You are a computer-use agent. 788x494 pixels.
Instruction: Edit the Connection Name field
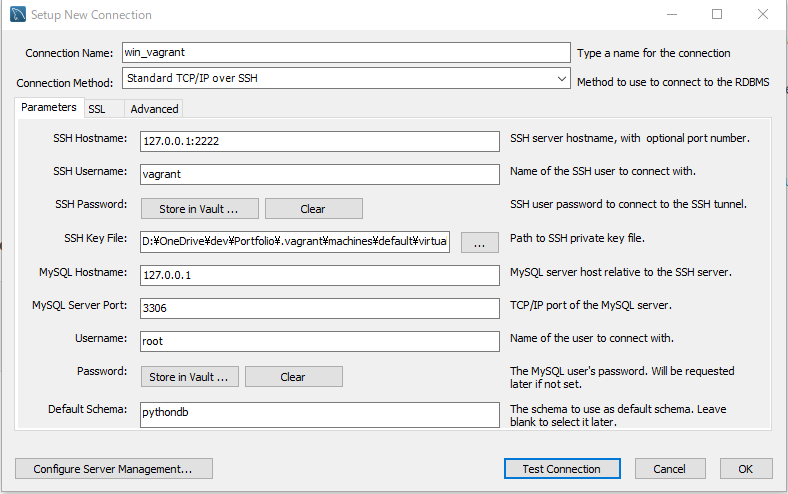(x=346, y=52)
